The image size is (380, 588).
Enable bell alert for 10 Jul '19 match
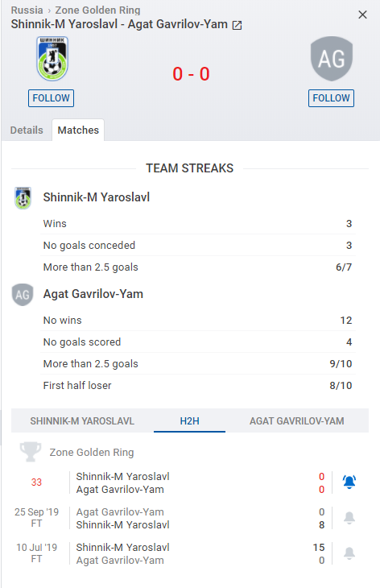[349, 553]
